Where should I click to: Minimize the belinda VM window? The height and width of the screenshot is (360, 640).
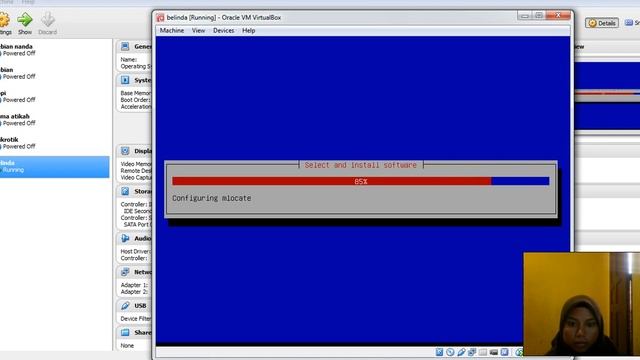point(524,16)
